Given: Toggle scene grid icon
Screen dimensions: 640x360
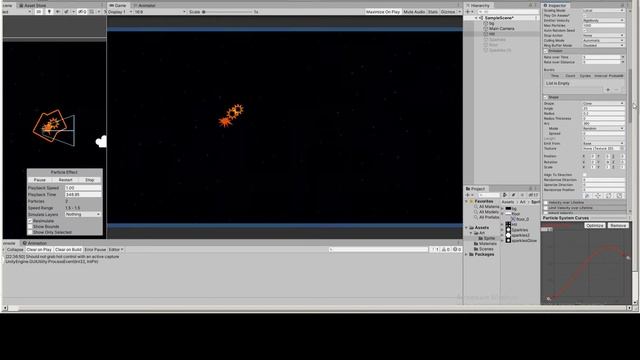Looking at the screenshot, I should pyautogui.click(x=91, y=12).
